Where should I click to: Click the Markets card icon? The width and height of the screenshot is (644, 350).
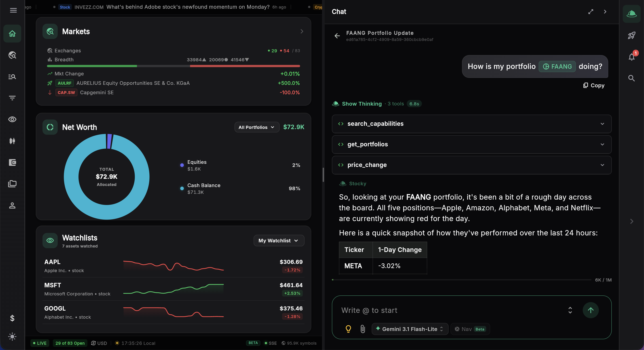pyautogui.click(x=50, y=31)
